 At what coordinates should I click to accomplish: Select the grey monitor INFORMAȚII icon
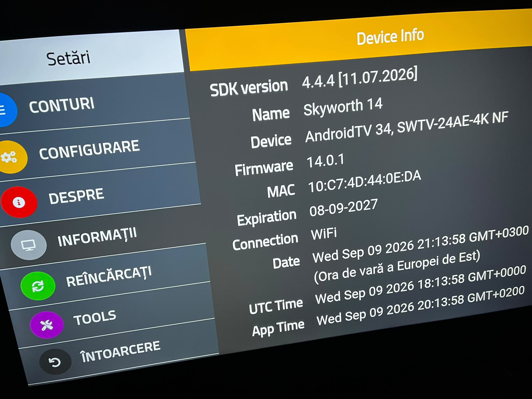[x=29, y=245]
